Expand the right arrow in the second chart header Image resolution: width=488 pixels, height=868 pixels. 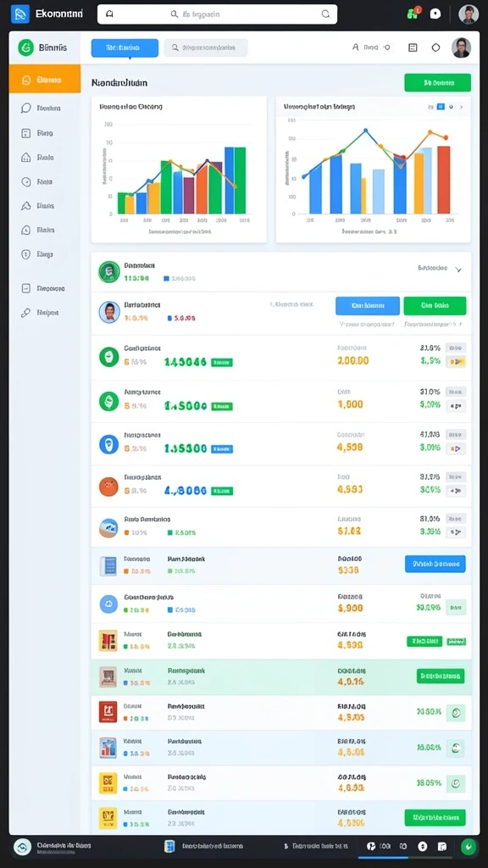pos(461,107)
